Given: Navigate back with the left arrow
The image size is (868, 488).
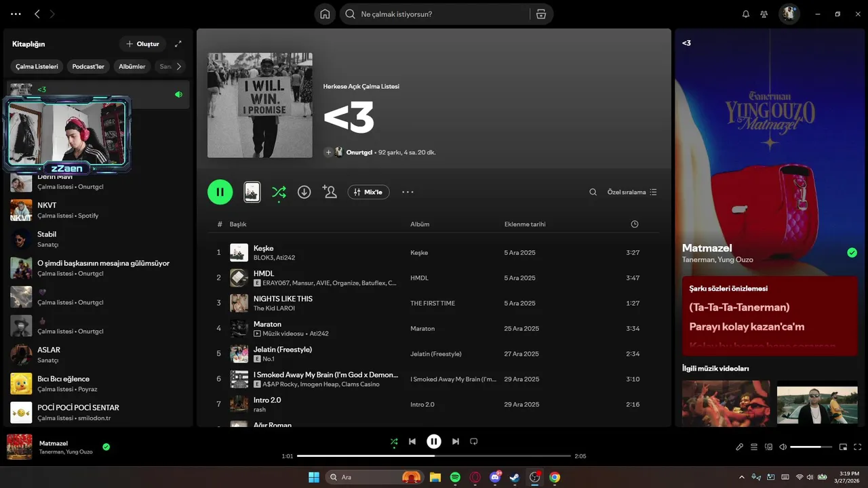Looking at the screenshot, I should tap(37, 14).
